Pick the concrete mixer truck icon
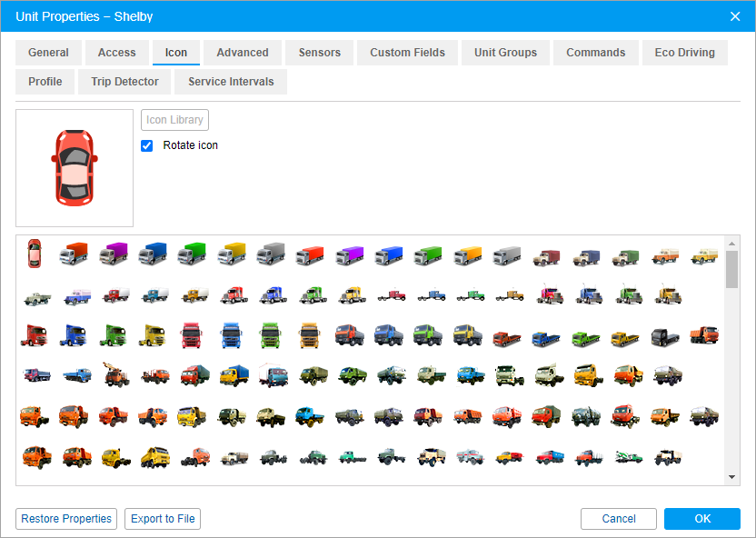Viewport: 756px width, 538px height. tap(629, 456)
